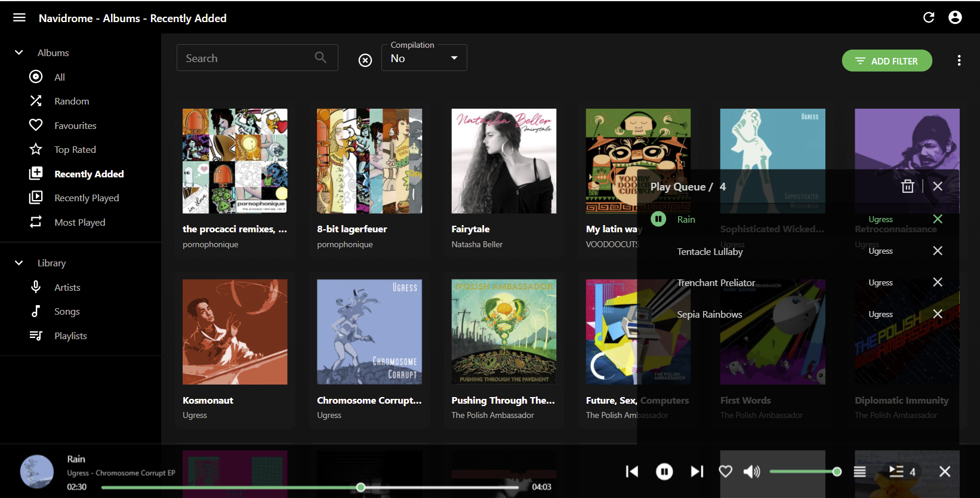
Task: Collapse the Albums sidebar section
Action: pos(19,53)
